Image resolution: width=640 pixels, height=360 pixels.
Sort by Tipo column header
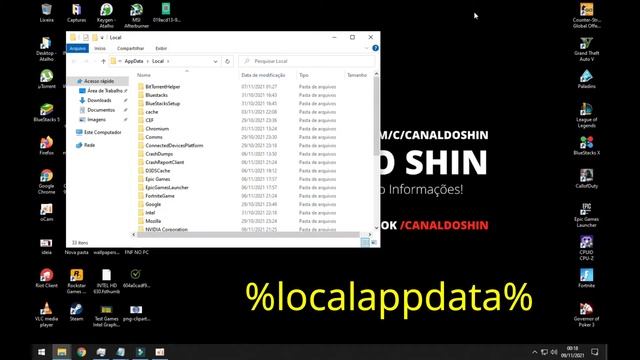click(304, 75)
